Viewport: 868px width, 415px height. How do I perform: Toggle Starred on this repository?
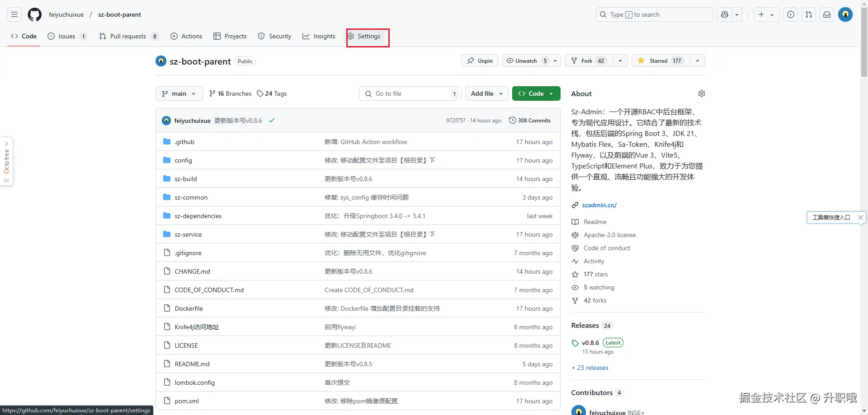coord(660,61)
